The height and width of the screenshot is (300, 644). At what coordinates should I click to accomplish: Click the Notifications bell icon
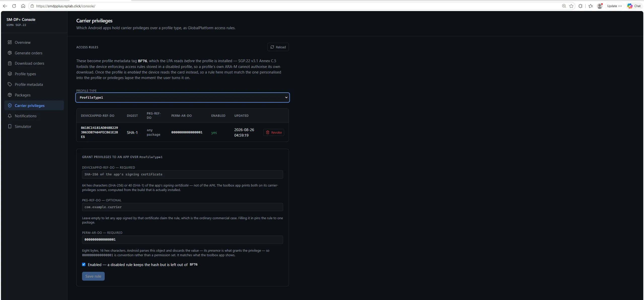(x=10, y=116)
